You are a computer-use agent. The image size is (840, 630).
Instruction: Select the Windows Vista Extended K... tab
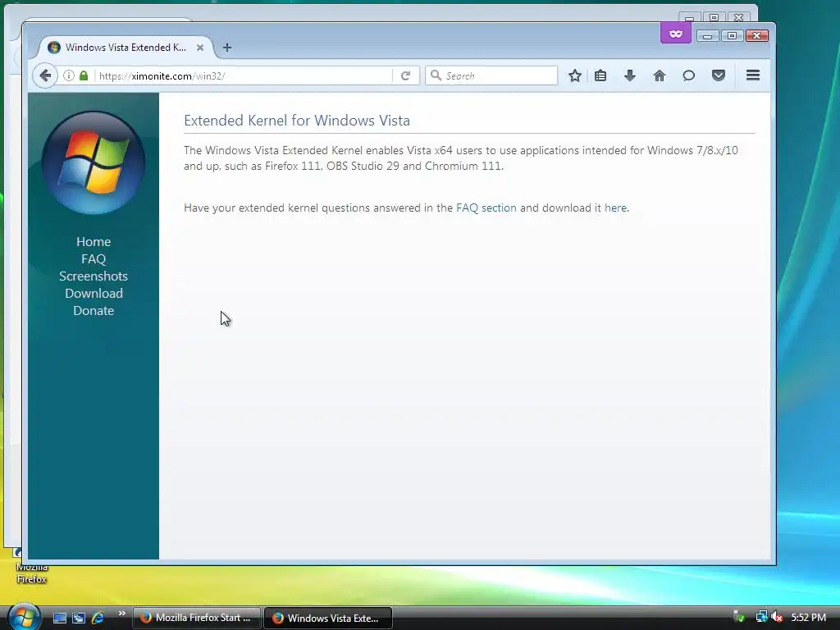pyautogui.click(x=126, y=48)
